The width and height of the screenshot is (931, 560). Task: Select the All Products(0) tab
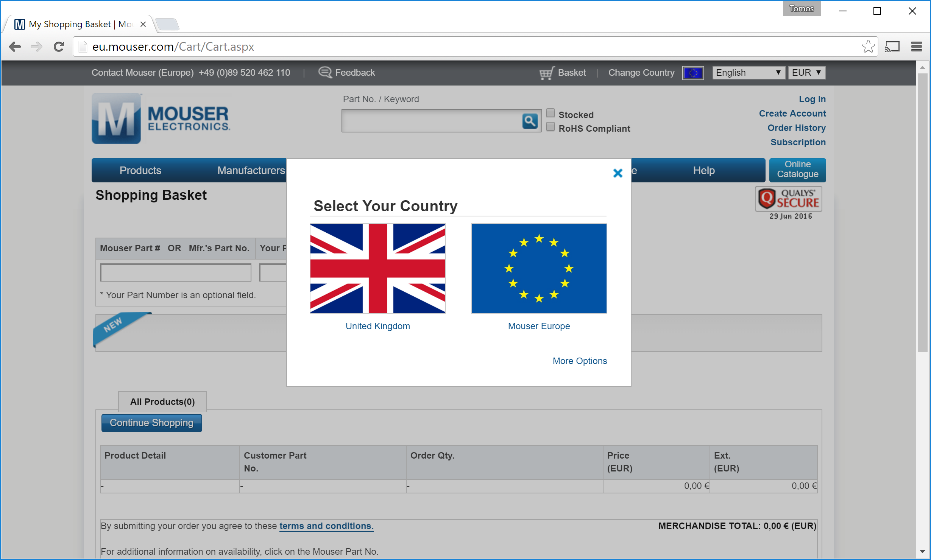pyautogui.click(x=162, y=401)
